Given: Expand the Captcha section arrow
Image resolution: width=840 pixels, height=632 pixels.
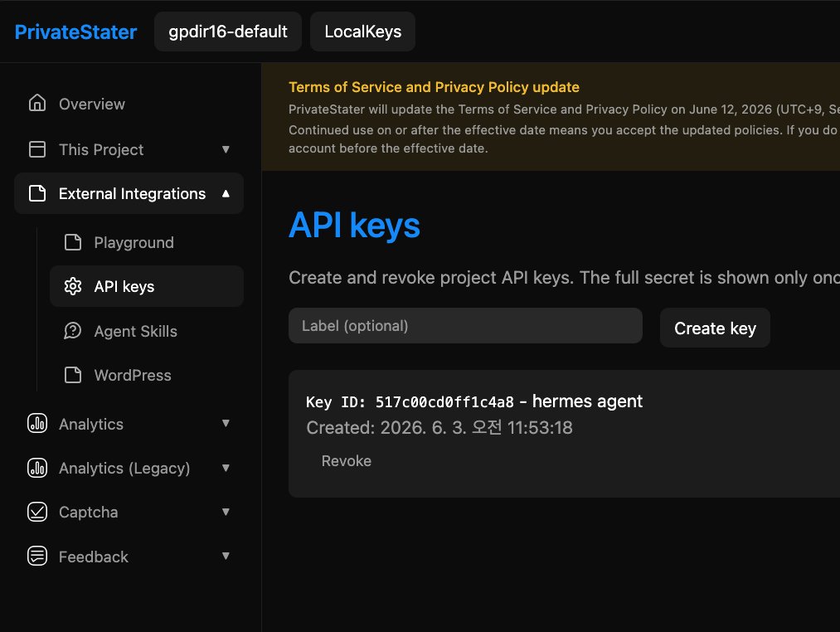Looking at the screenshot, I should (x=226, y=512).
